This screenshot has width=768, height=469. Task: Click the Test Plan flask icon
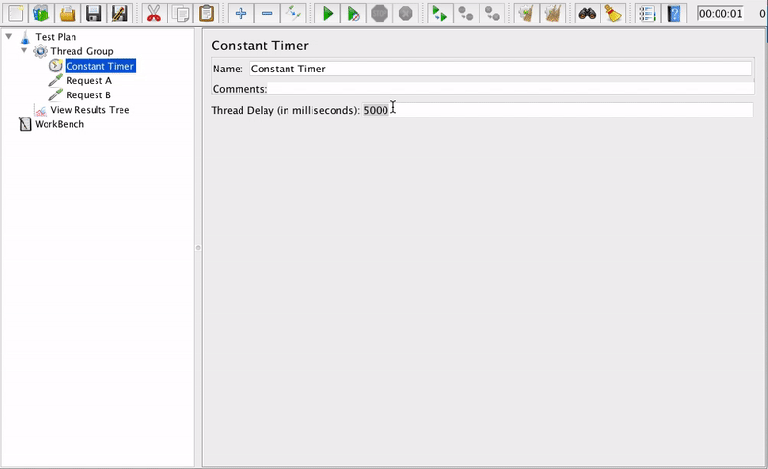coord(25,37)
